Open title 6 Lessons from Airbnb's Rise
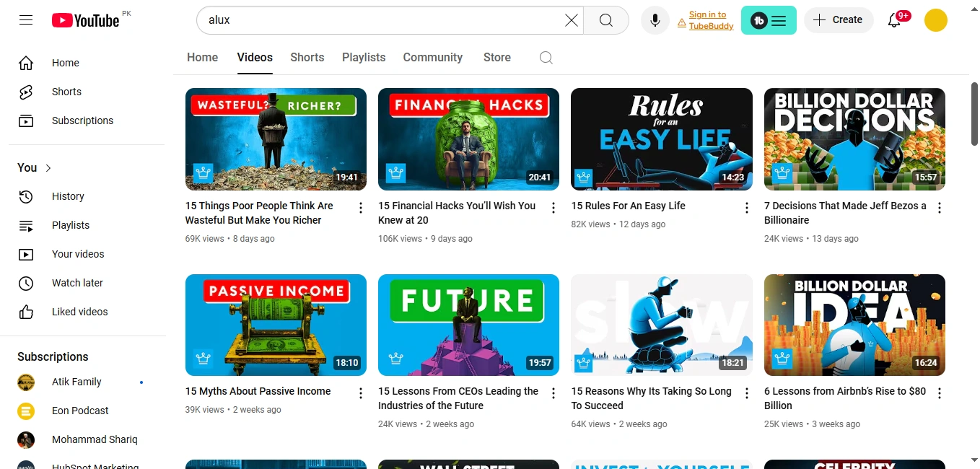This screenshot has width=980, height=469. pyautogui.click(x=845, y=398)
